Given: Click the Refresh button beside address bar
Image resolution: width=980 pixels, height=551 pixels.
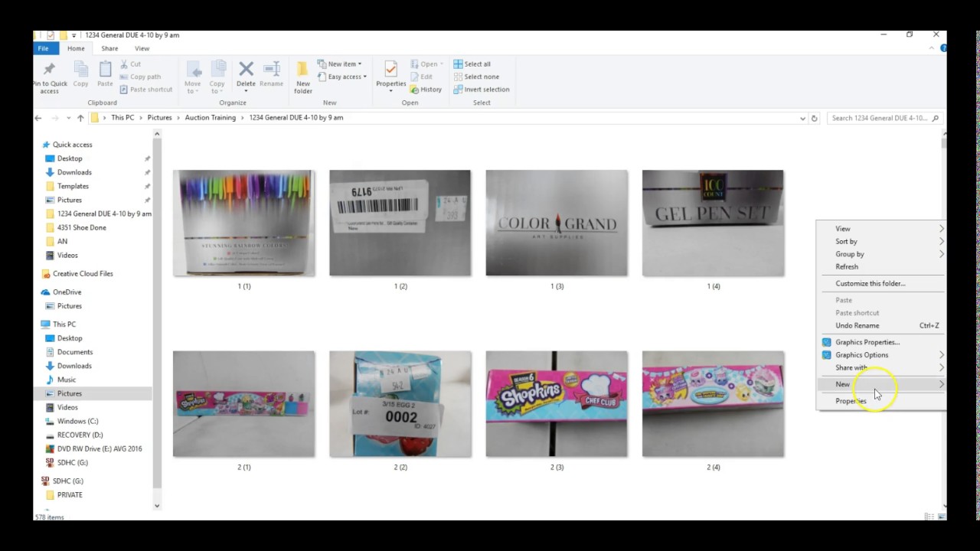Looking at the screenshot, I should tap(815, 118).
